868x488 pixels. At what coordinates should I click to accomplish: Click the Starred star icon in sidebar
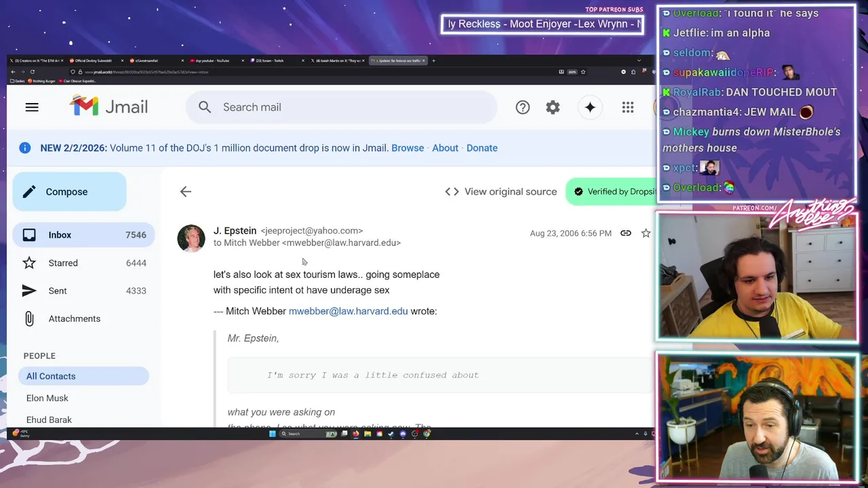point(29,263)
